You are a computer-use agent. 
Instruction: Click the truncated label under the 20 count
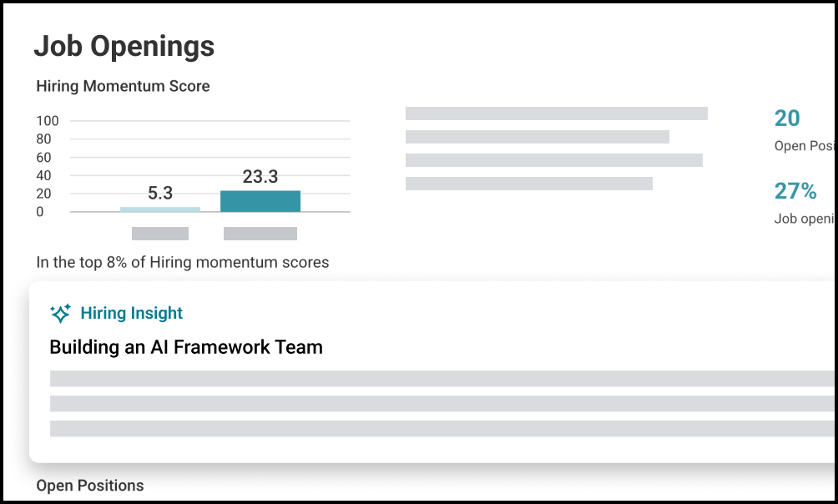click(x=805, y=146)
